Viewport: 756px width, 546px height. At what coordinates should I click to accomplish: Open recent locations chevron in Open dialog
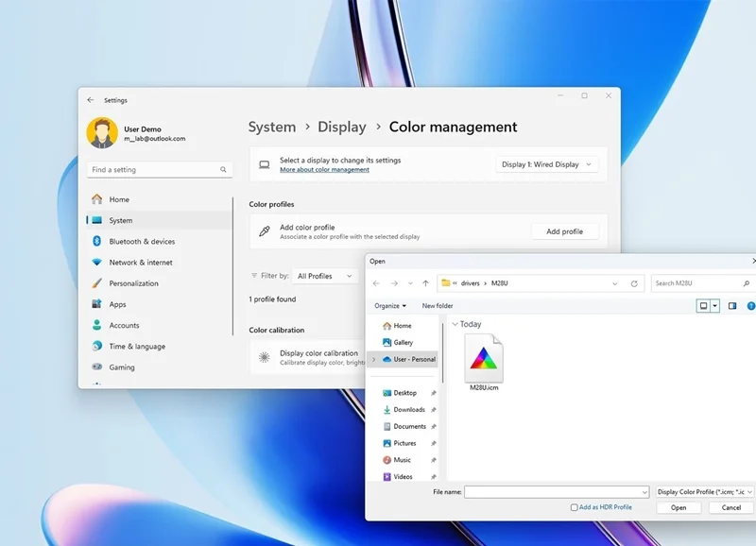point(410,283)
